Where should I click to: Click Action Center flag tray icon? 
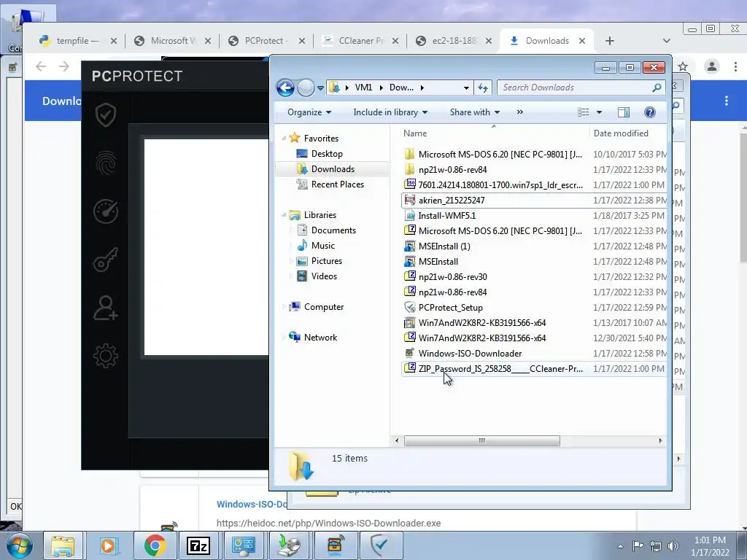638,546
